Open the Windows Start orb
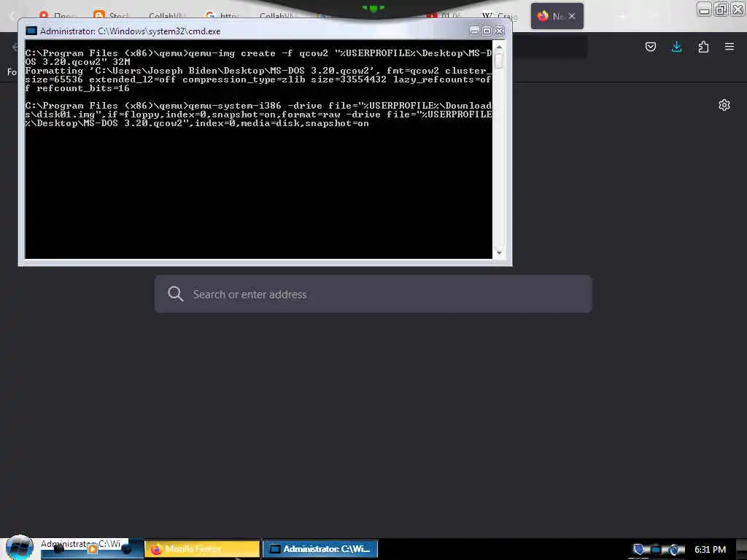 (x=19, y=548)
